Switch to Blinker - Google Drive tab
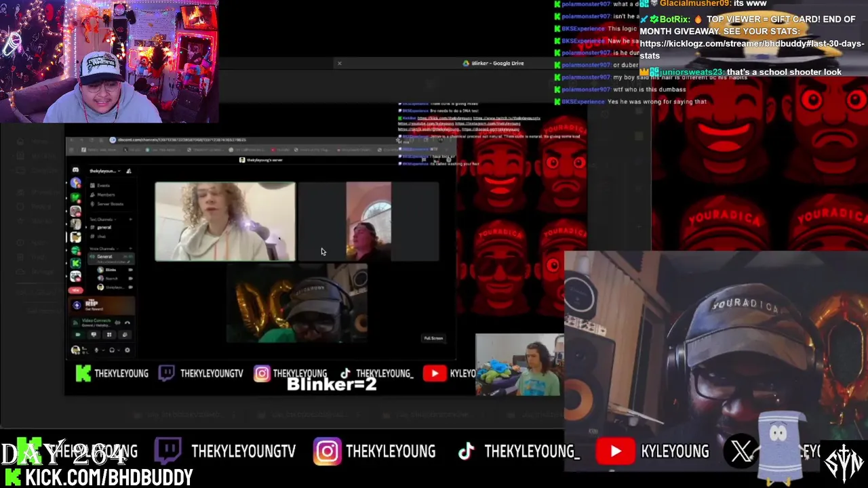 [497, 63]
